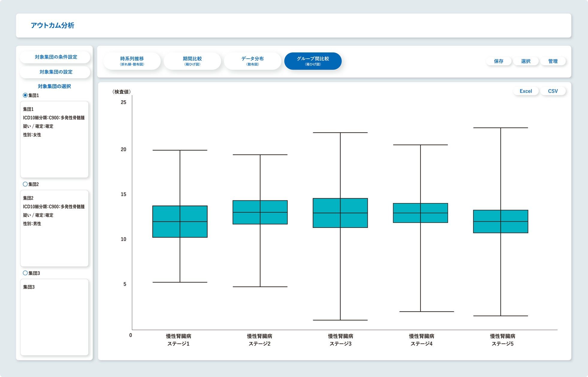
Task: Click the 対象集団の選択 heading
Action: [x=54, y=86]
